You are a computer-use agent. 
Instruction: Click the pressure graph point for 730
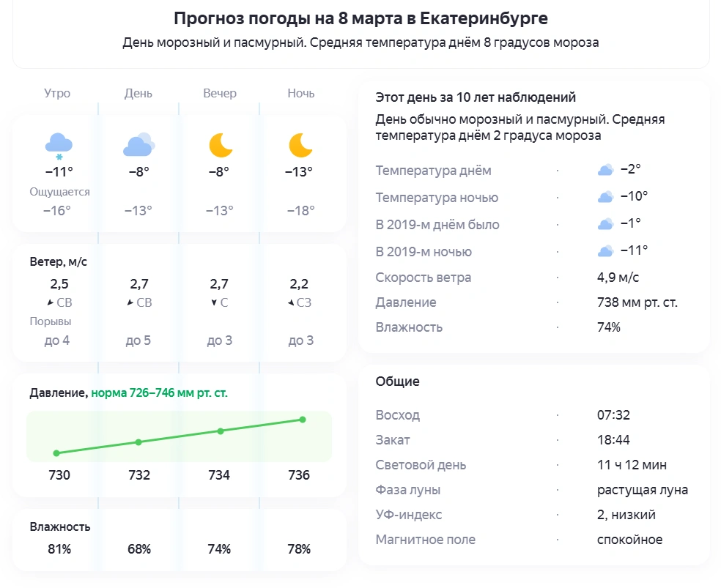pos(56,453)
